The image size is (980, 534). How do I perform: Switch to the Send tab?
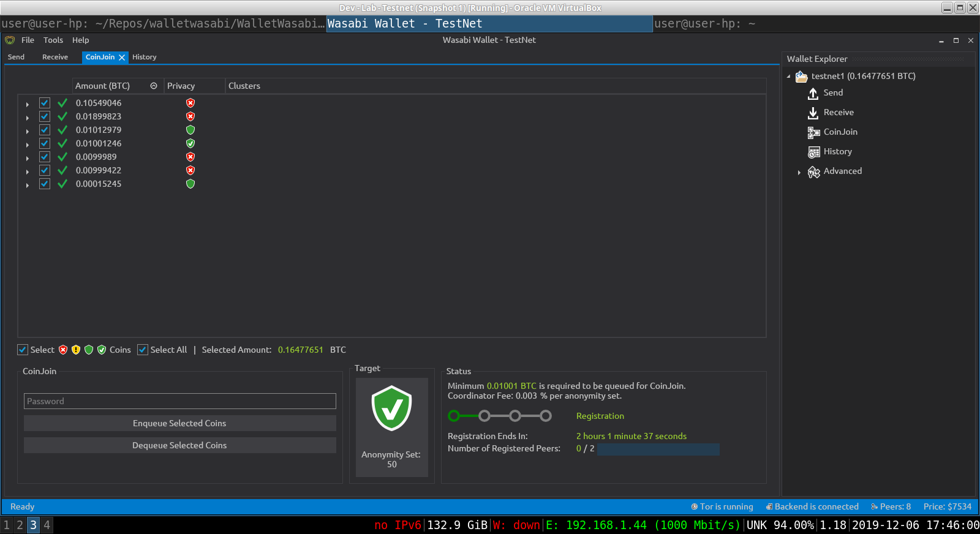click(x=16, y=57)
